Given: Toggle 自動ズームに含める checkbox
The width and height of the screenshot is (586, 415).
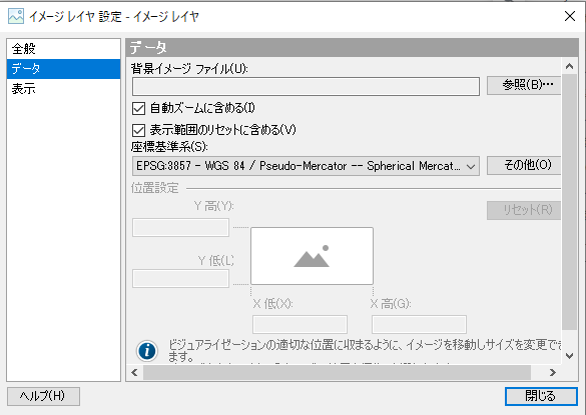Looking at the screenshot, I should 139,108.
